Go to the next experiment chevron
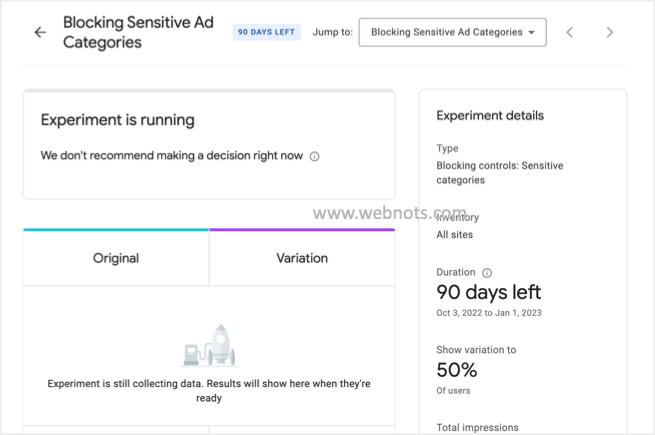655x435 pixels. coord(610,32)
